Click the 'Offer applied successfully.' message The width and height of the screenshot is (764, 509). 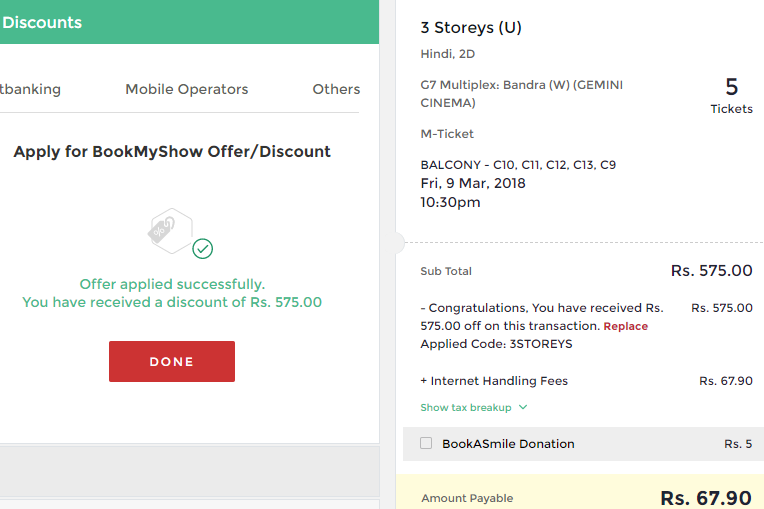pyautogui.click(x=172, y=284)
